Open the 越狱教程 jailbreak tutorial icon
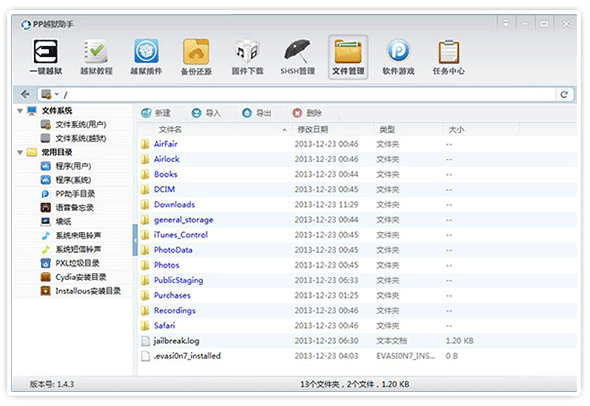This screenshot has height=406, width=590. point(96,57)
